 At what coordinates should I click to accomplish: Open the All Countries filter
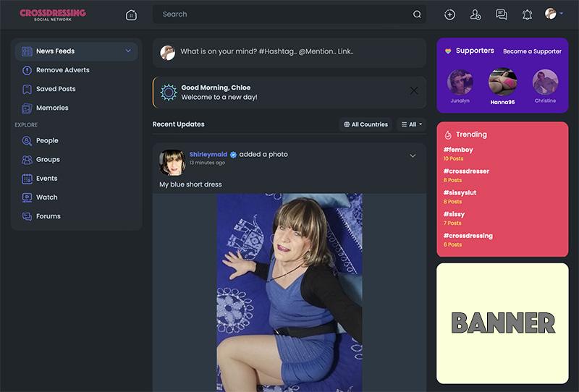point(366,124)
